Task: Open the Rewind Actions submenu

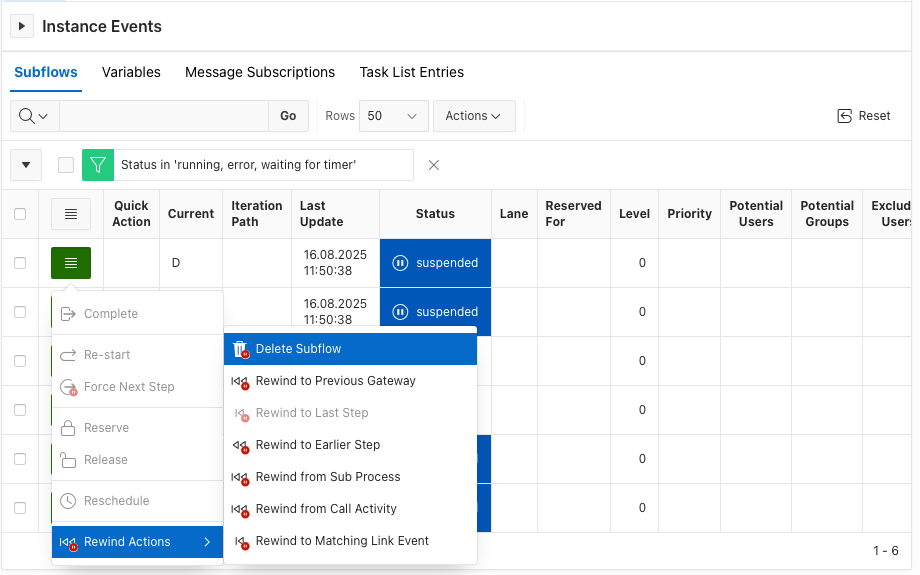Action: pyautogui.click(x=137, y=542)
